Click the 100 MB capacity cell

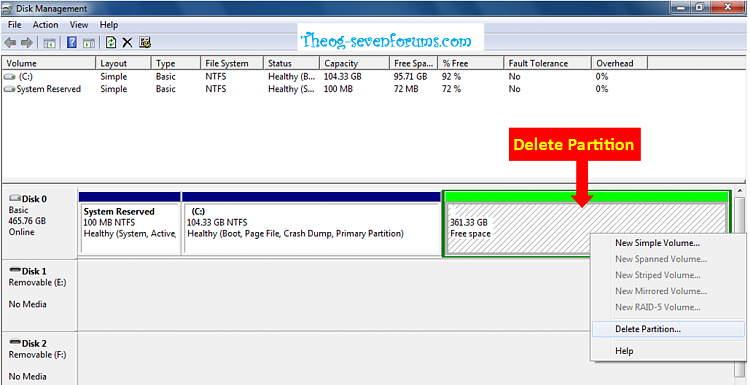(x=338, y=89)
